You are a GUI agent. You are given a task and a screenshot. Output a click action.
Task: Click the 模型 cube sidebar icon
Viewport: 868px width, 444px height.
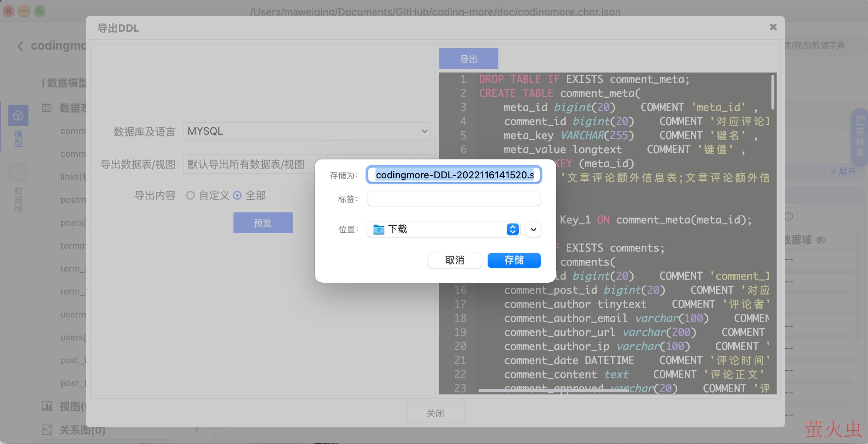18,116
